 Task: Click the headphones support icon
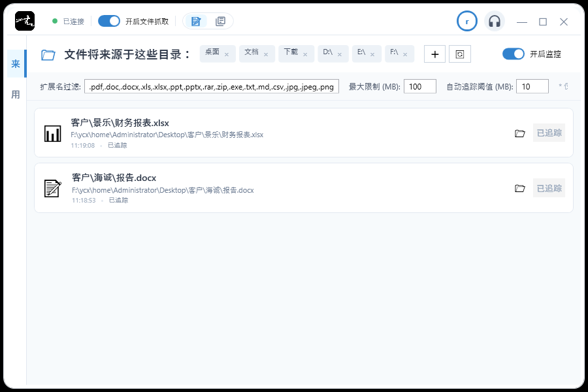pos(495,20)
